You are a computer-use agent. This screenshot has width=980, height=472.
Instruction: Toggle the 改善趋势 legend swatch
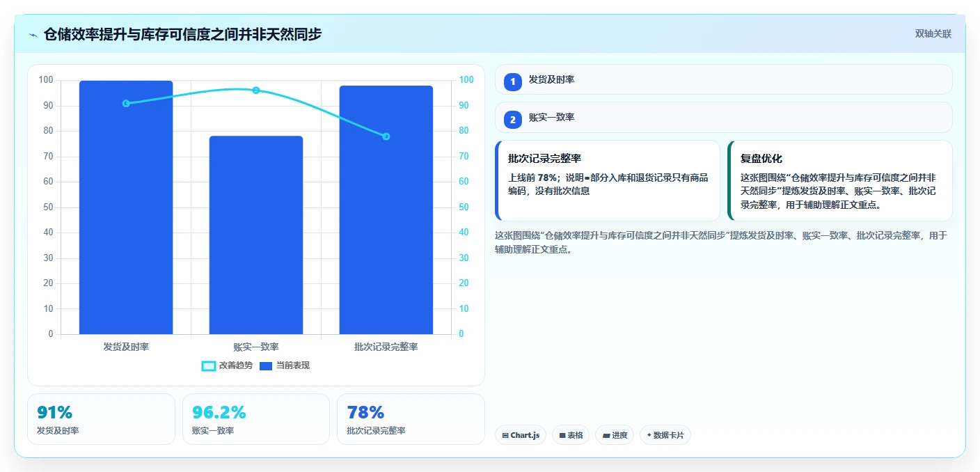point(208,365)
